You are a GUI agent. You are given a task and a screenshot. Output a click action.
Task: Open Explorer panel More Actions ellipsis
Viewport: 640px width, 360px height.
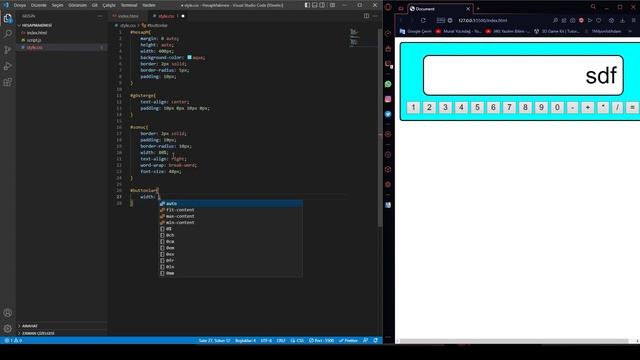click(100, 16)
